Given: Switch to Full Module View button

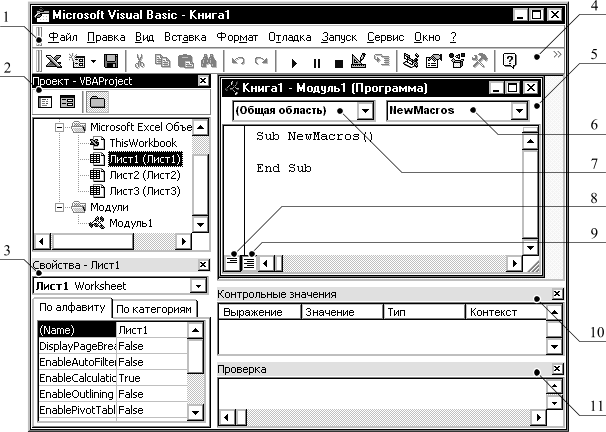Looking at the screenshot, I should tap(249, 263).
